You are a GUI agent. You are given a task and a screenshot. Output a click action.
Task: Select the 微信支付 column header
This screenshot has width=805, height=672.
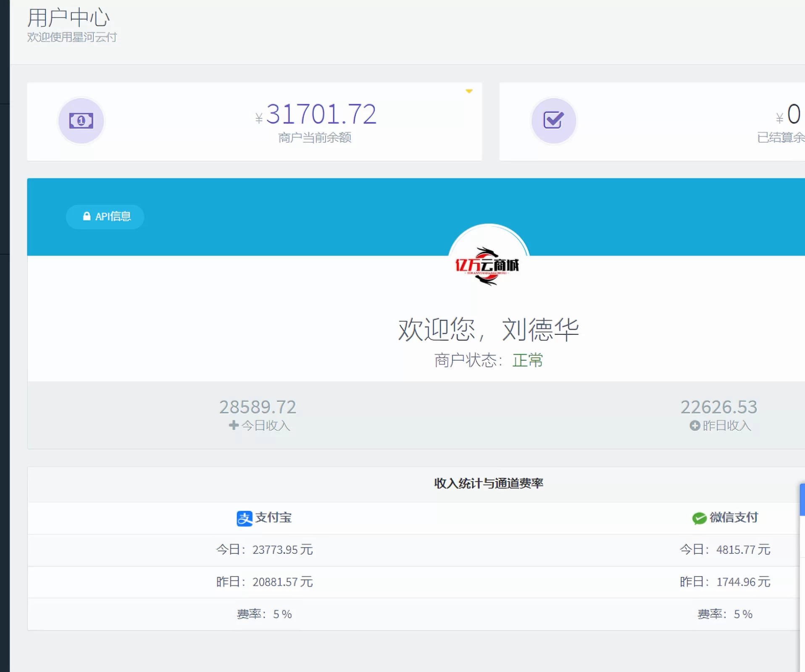click(x=725, y=518)
